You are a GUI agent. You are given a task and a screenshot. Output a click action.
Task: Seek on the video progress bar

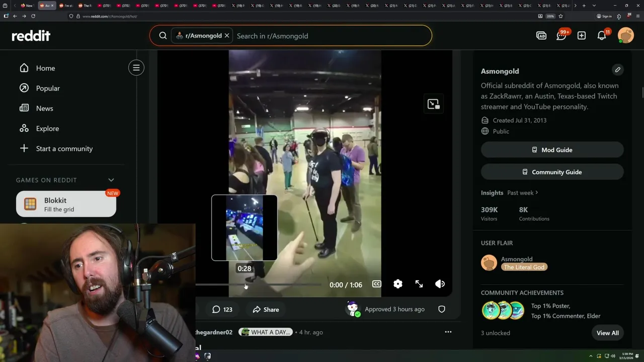coord(259,285)
